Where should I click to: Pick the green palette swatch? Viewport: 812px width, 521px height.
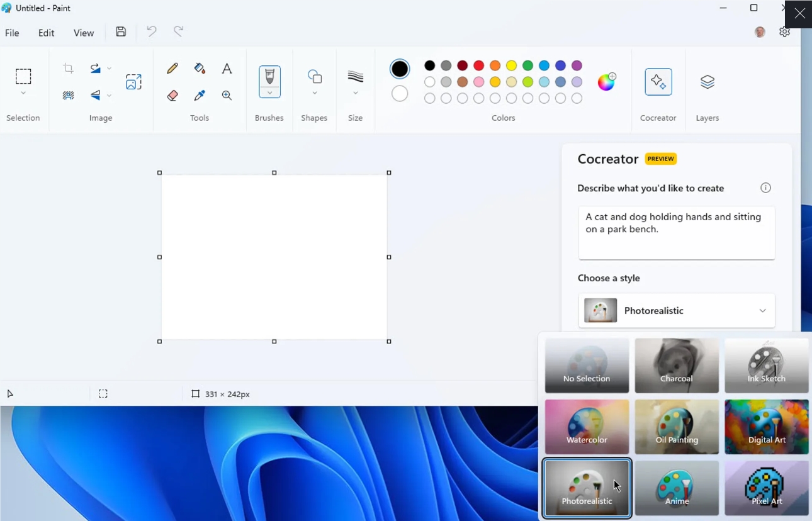point(528,65)
